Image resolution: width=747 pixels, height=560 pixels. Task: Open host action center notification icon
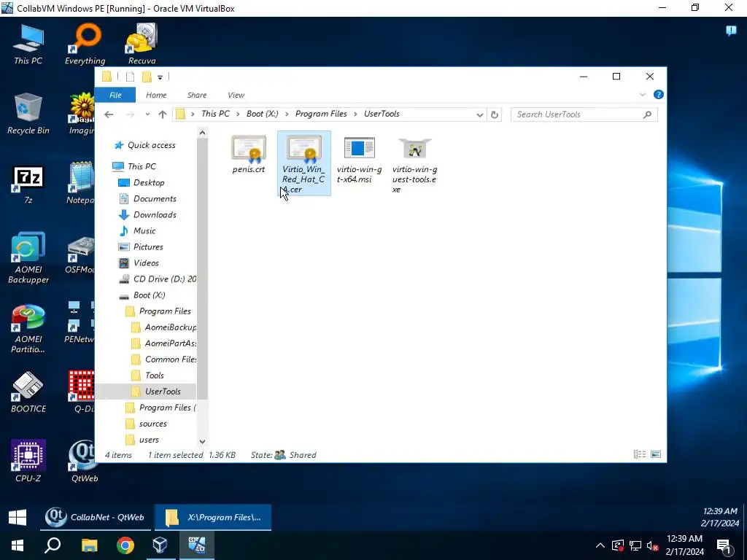[724, 545]
